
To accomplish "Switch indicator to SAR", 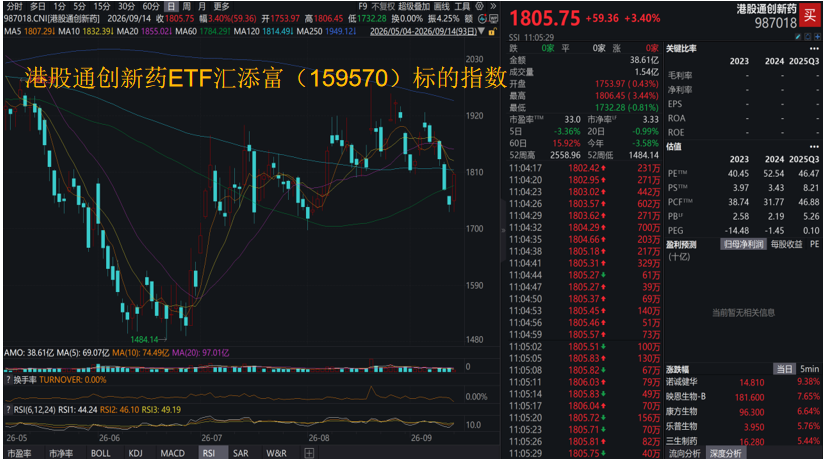I will [241, 453].
